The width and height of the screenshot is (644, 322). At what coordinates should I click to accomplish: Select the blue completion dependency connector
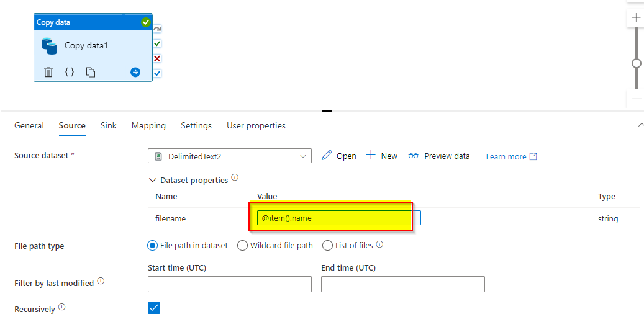click(157, 73)
